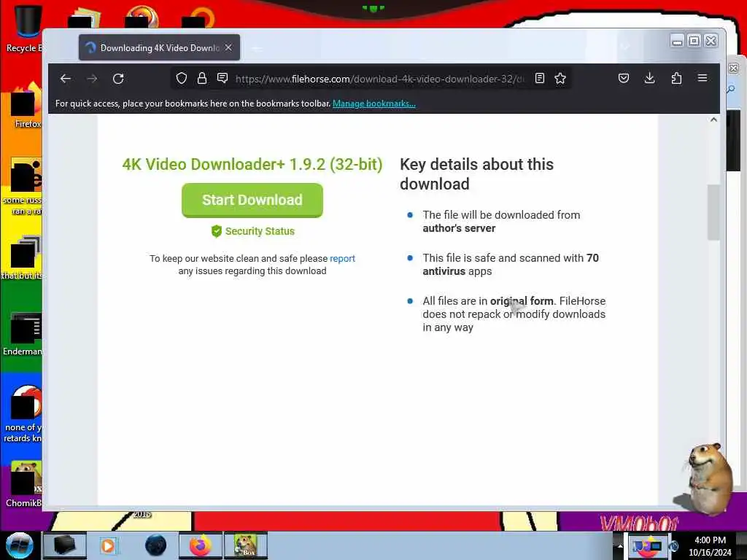This screenshot has width=747, height=560.
Task: Save page to Pocket
Action: pyautogui.click(x=624, y=78)
